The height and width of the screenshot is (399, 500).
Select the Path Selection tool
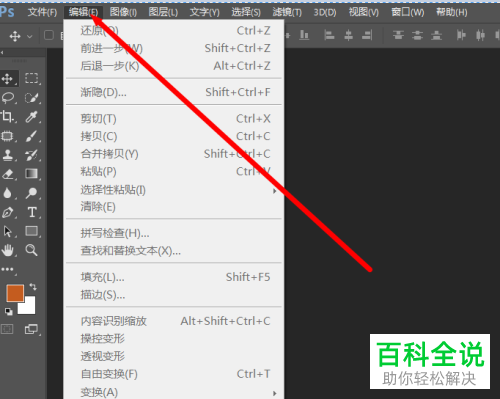coord(7,231)
